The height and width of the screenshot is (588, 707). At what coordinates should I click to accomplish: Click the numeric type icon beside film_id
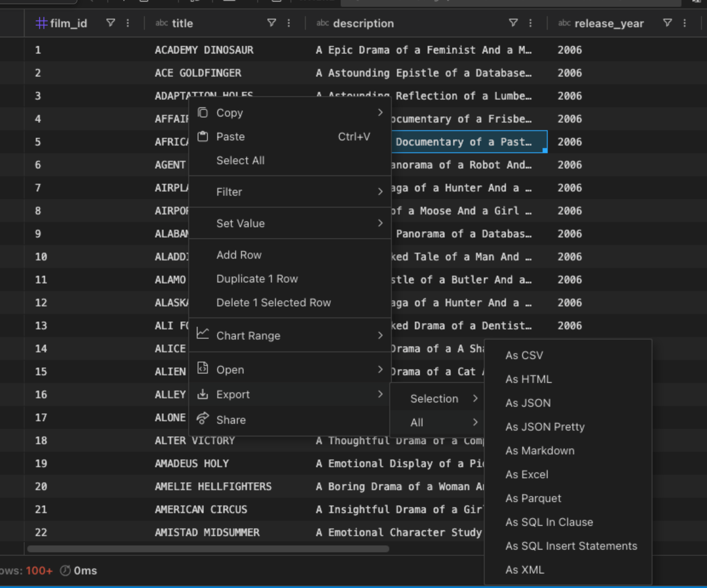point(41,23)
